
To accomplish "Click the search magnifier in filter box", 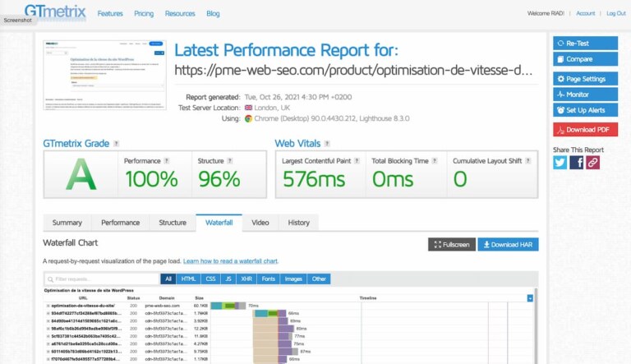I will [x=50, y=279].
